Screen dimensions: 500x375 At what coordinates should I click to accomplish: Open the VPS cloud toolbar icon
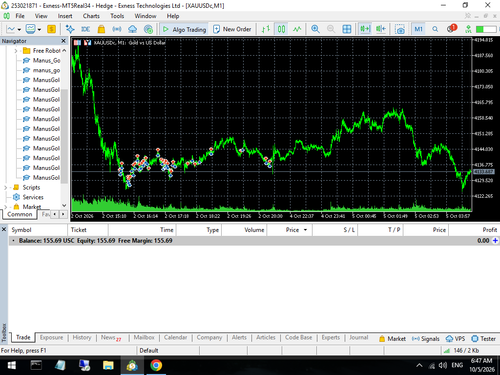[x=133, y=29]
